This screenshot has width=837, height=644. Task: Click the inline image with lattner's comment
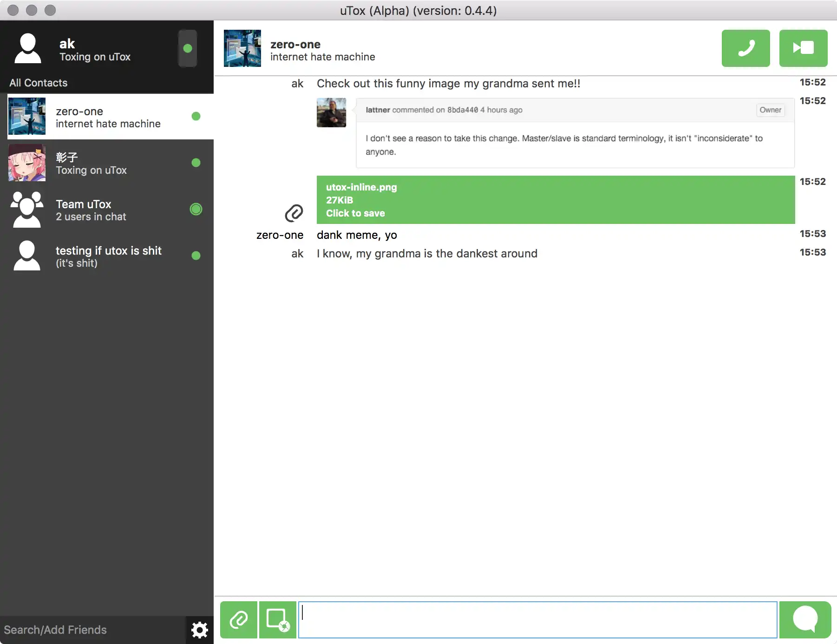point(556,133)
